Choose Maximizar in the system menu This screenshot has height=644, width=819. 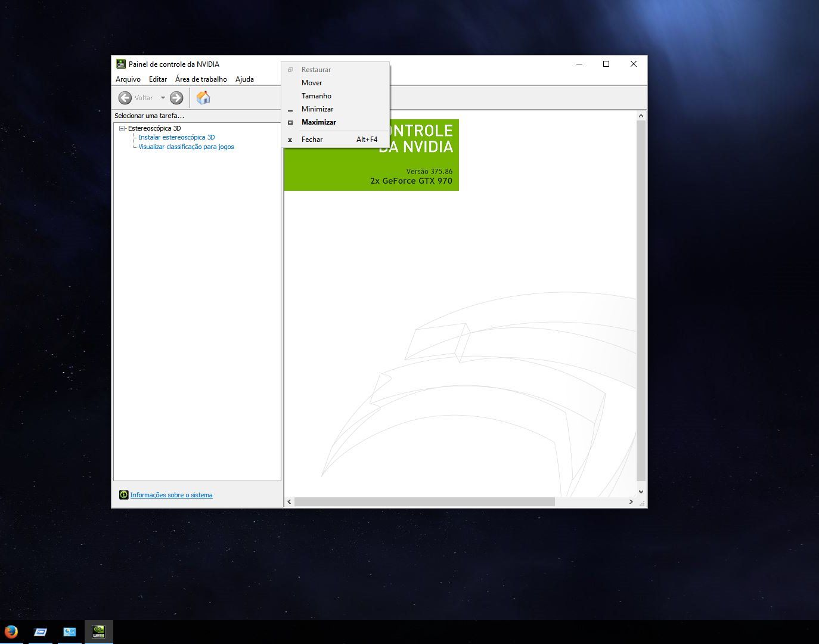(336, 122)
